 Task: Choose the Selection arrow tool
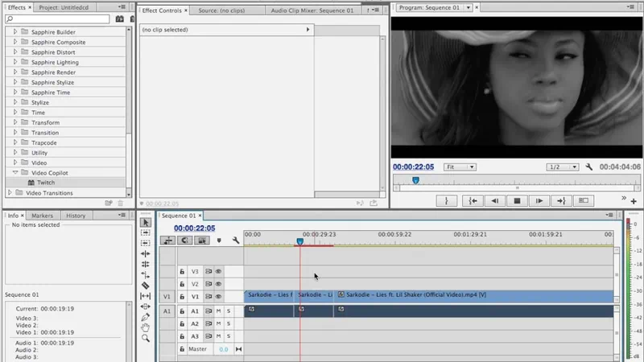(x=146, y=222)
